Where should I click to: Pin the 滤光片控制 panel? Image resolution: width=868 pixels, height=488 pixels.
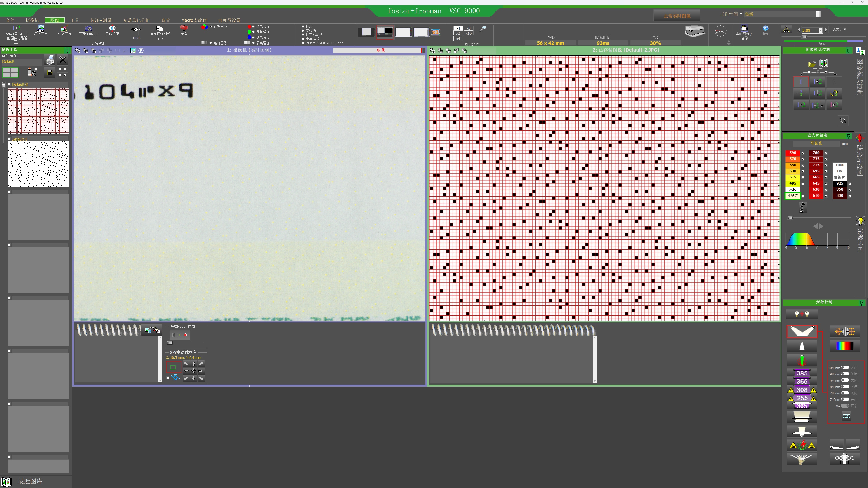849,136
